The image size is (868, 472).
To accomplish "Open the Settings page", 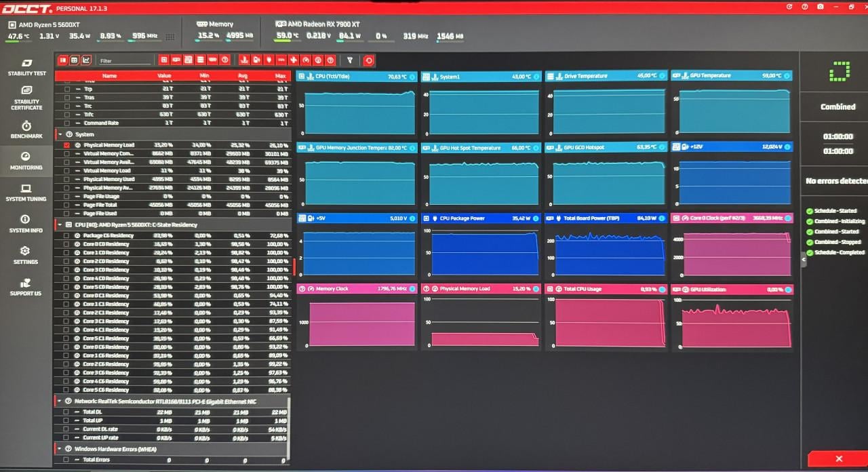I will [26, 255].
